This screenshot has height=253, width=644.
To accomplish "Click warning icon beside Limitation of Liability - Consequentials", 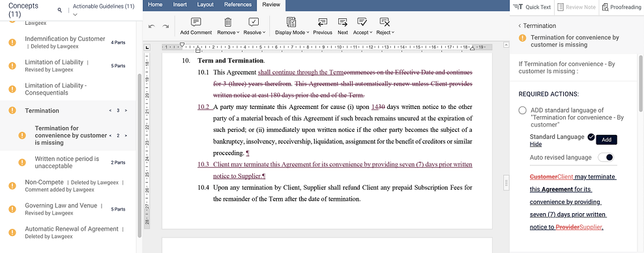I will tap(12, 89).
